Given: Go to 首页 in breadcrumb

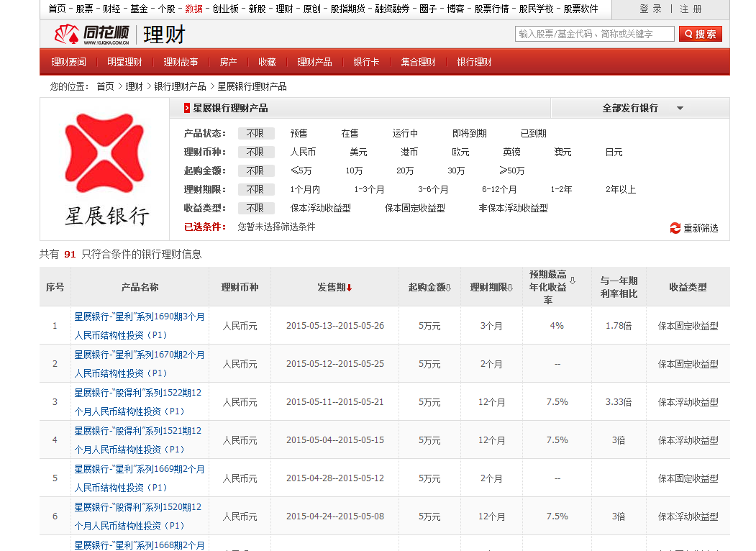Looking at the screenshot, I should 105,87.
